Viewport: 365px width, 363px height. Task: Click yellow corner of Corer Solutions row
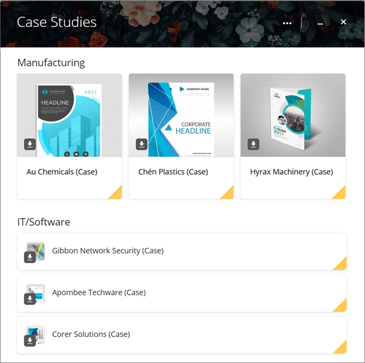[341, 348]
